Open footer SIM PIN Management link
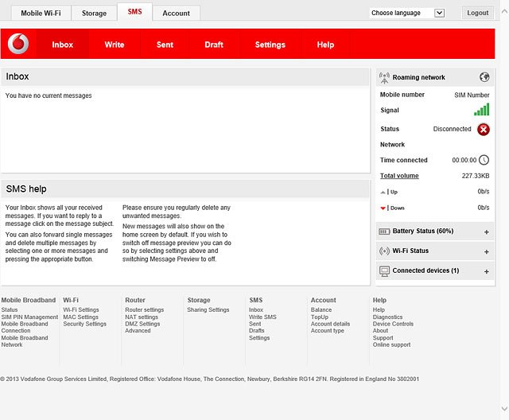This screenshot has width=509, height=420. point(29,317)
